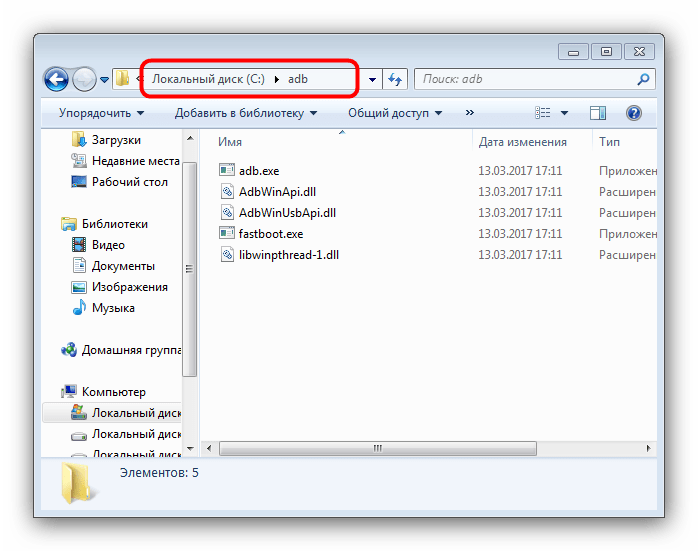The image size is (698, 551).
Task: Select 'Локальный диск (C:)' in address path
Action: tap(208, 79)
